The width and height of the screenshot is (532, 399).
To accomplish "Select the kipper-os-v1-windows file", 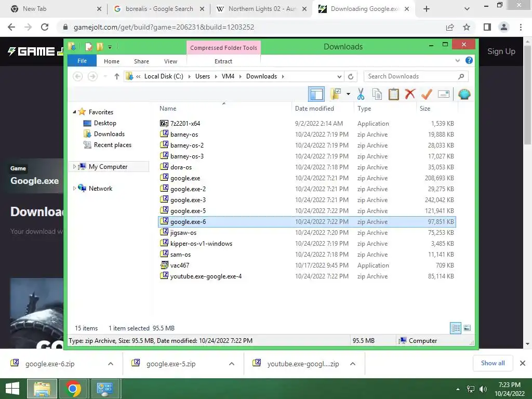I will pos(307,243).
